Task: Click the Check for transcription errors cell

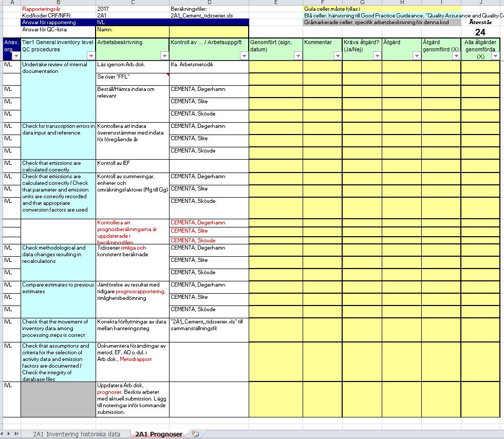Action: 58,141
